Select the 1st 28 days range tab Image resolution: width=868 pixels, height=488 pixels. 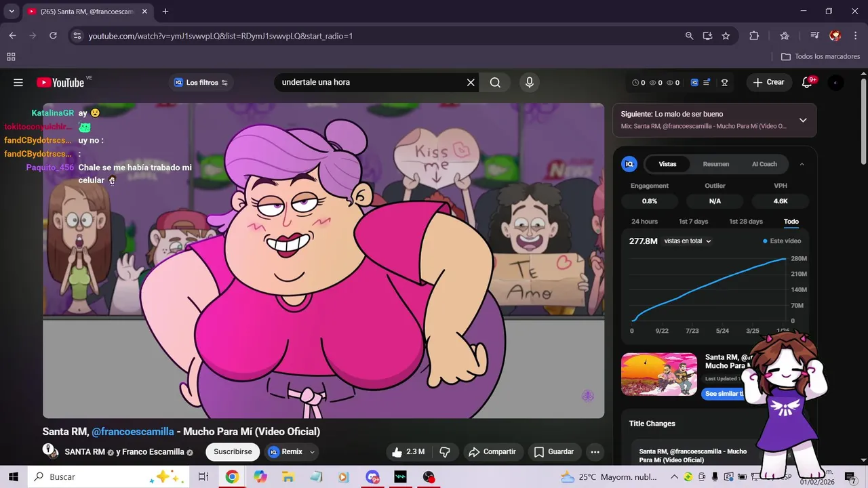745,222
